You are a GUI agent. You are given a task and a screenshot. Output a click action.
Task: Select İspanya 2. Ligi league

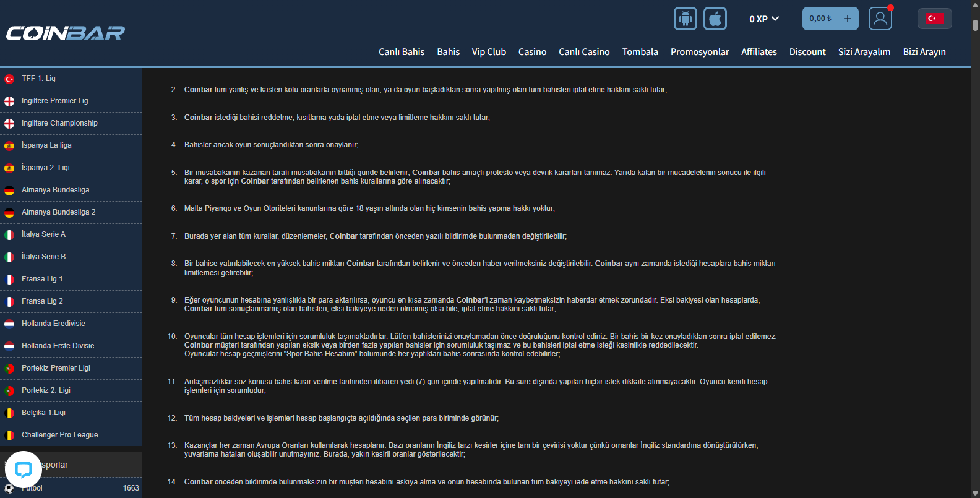tap(71, 168)
